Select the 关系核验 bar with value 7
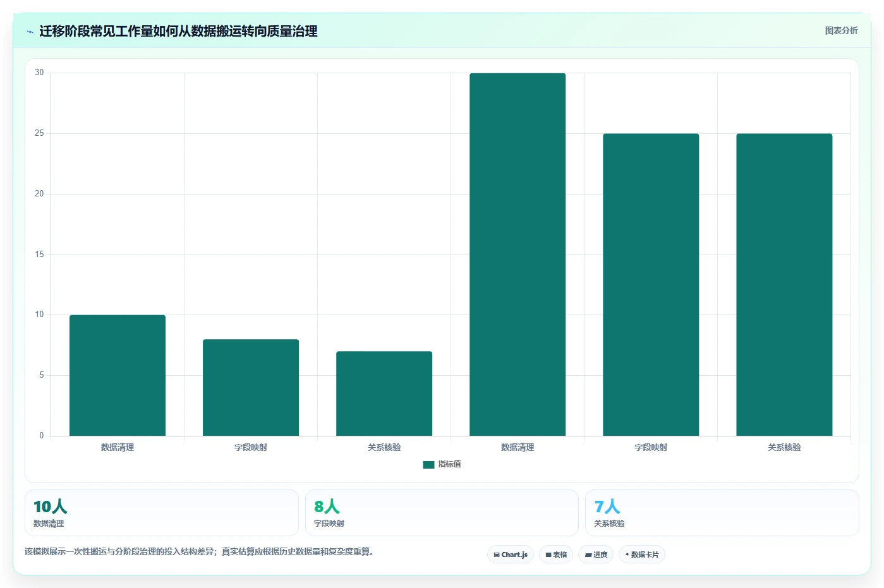Screen dimensions: 884x588 (x=384, y=393)
